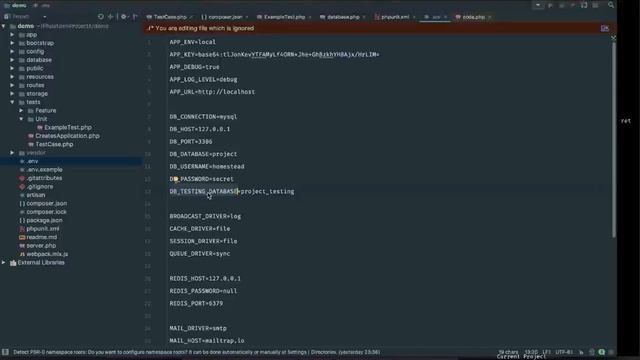Viewport: 640px width, 360px height.
Task: Click the icon at the right of the ignored-file banner
Action: click(604, 28)
